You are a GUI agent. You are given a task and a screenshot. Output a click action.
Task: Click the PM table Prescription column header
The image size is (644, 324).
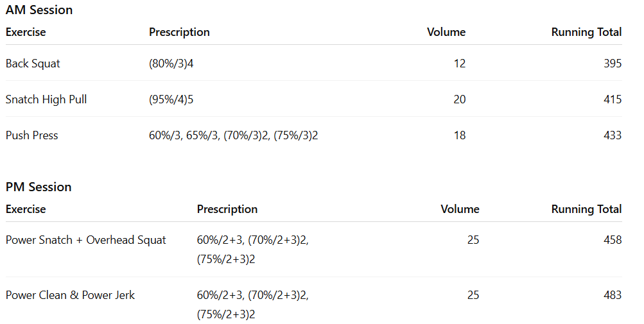pyautogui.click(x=227, y=209)
